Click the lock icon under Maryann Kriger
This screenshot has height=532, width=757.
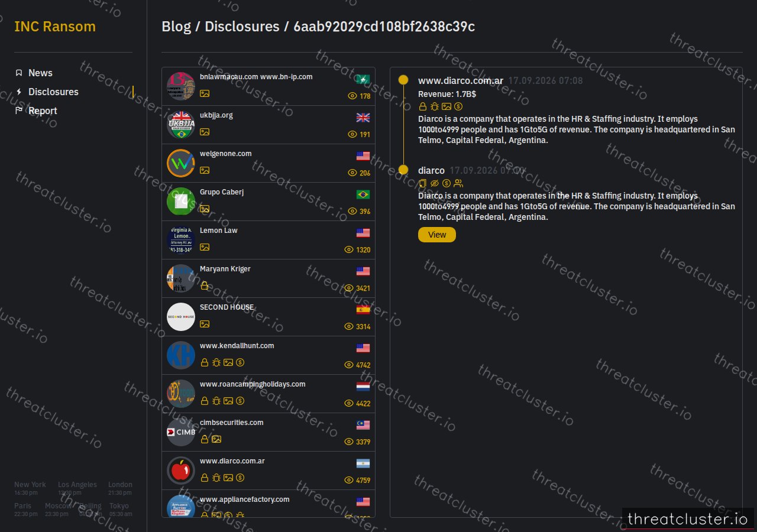coord(205,286)
